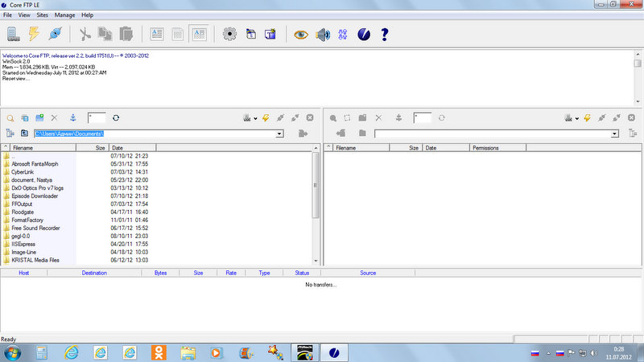Click the upload transfer arrow icon beside local path
The height and width of the screenshot is (362, 644).
[x=303, y=134]
